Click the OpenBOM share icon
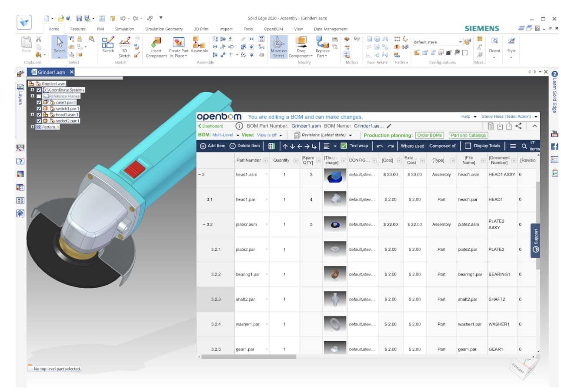 519,126
